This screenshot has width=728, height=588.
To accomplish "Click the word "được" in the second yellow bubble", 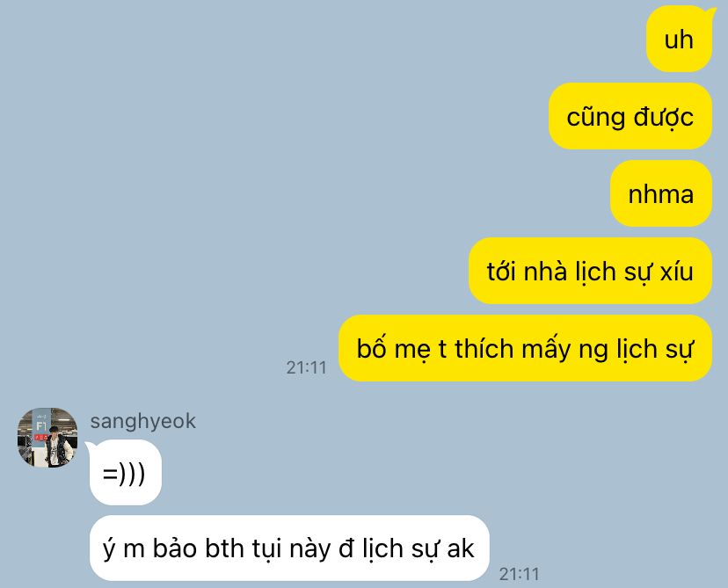I will tap(664, 117).
